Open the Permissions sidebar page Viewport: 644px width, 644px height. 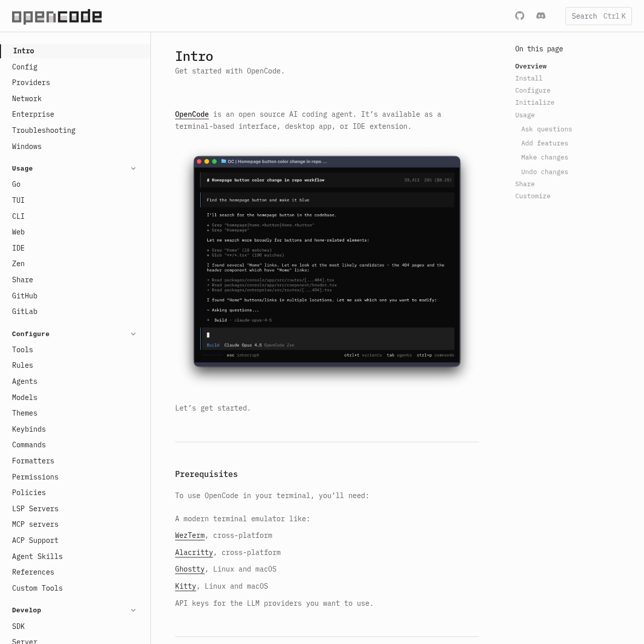pyautogui.click(x=35, y=477)
